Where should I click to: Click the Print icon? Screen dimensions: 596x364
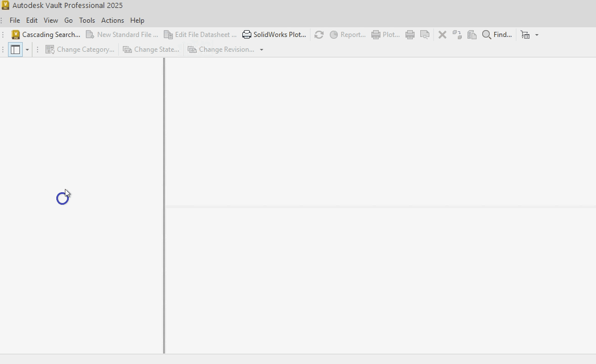tap(410, 35)
